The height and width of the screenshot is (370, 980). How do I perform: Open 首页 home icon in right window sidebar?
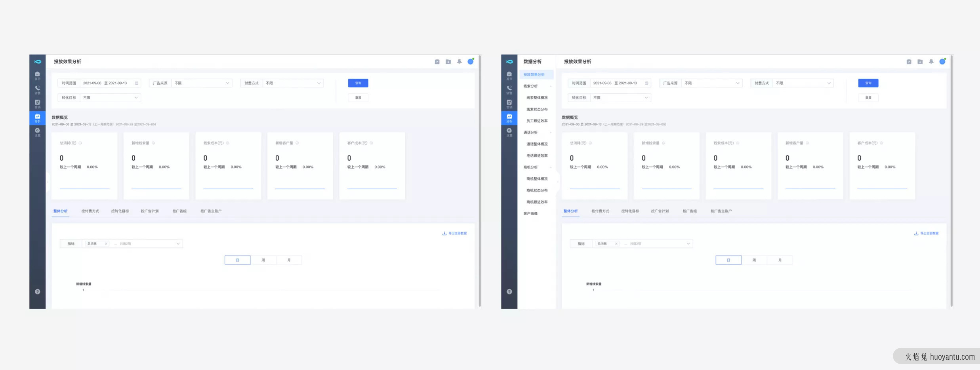click(509, 76)
